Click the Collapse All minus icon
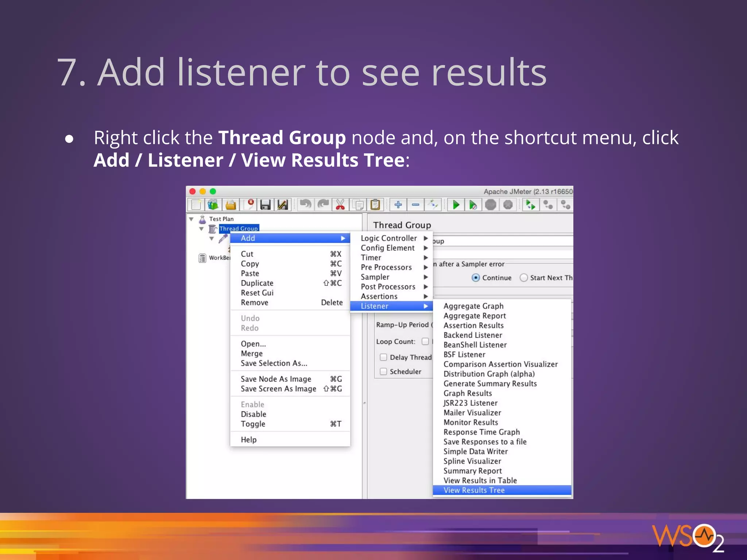The width and height of the screenshot is (747, 560). tap(415, 205)
